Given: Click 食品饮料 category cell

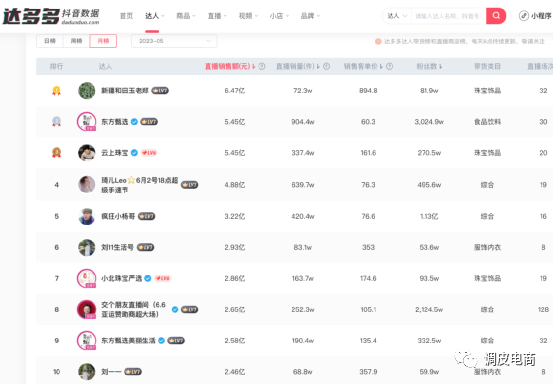Looking at the screenshot, I should click(x=487, y=122).
